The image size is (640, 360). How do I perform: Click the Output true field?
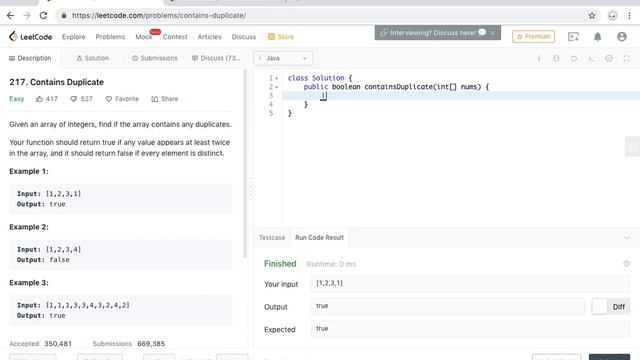tap(448, 306)
